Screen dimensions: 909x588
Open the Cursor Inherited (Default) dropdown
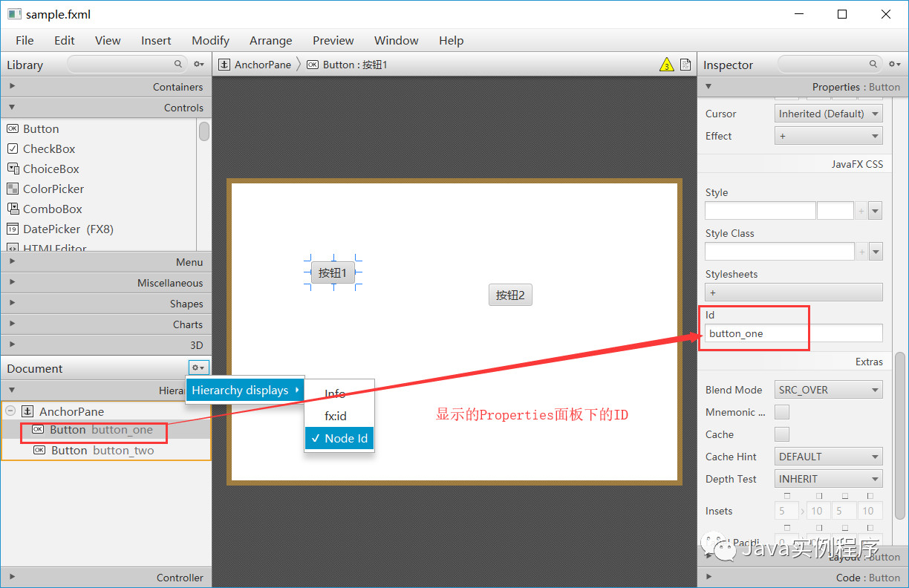828,114
